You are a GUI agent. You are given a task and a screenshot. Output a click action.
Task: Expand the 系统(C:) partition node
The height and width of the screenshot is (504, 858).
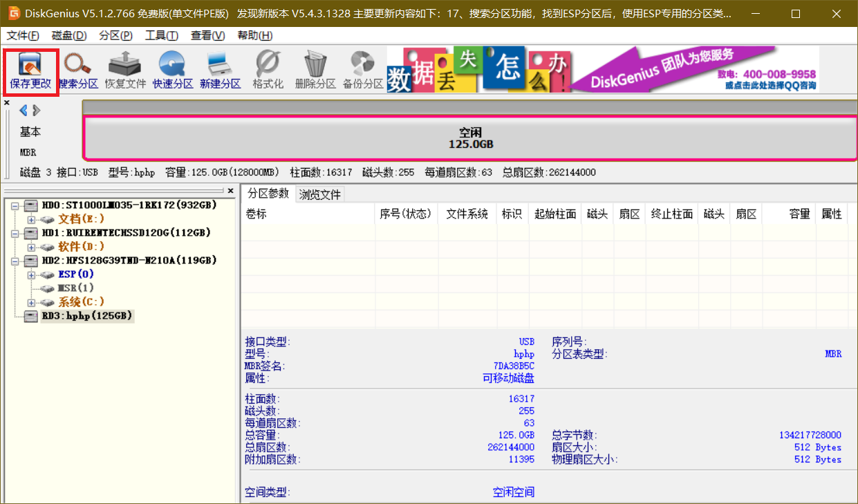click(x=31, y=302)
